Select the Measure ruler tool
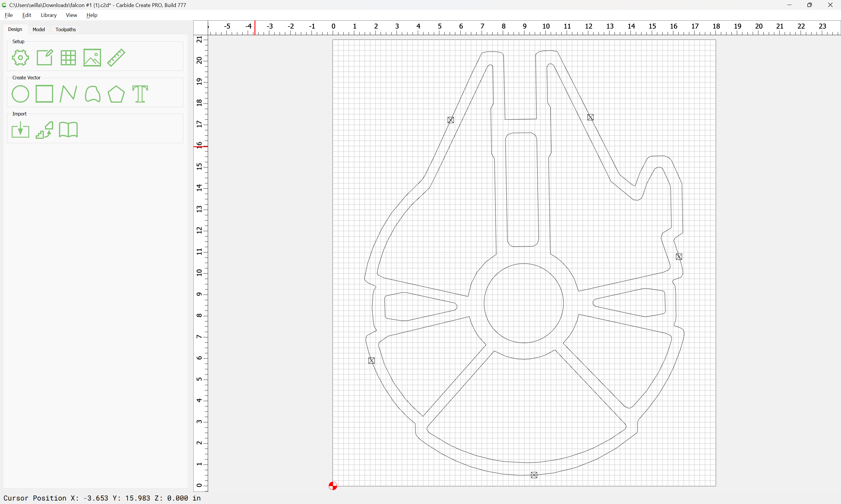This screenshot has height=504, width=841. pos(116,57)
